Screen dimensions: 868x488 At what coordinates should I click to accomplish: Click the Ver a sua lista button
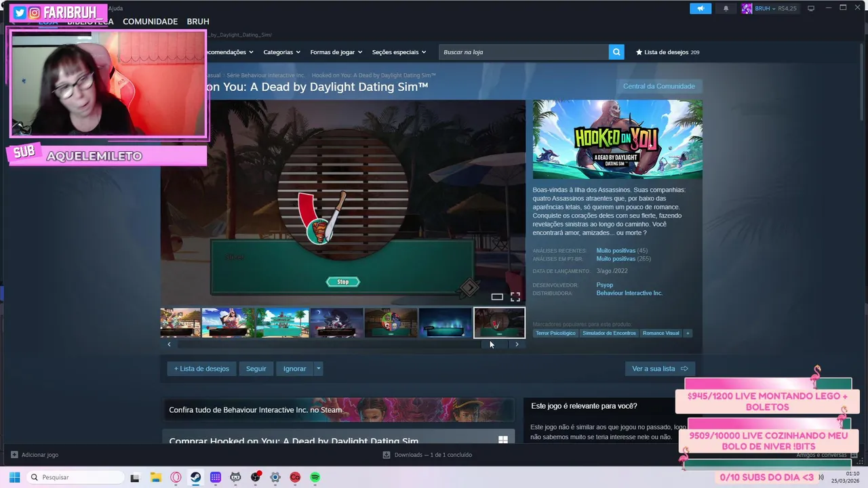pyautogui.click(x=660, y=369)
